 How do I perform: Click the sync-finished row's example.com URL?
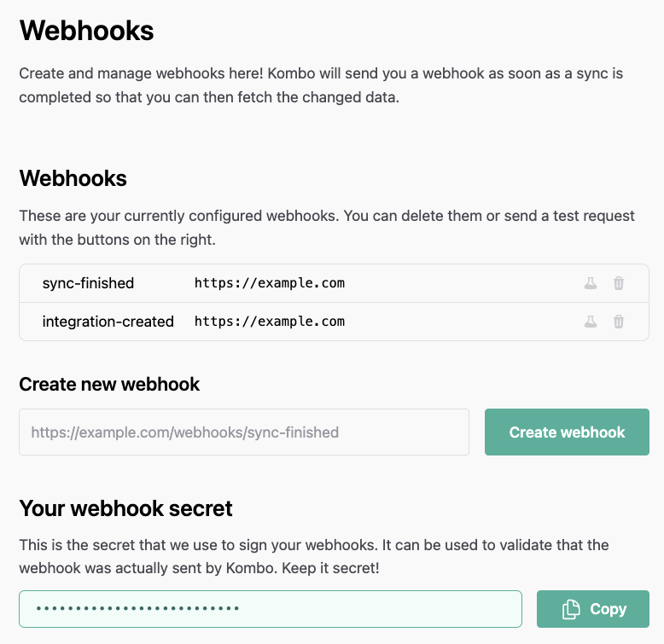[270, 283]
